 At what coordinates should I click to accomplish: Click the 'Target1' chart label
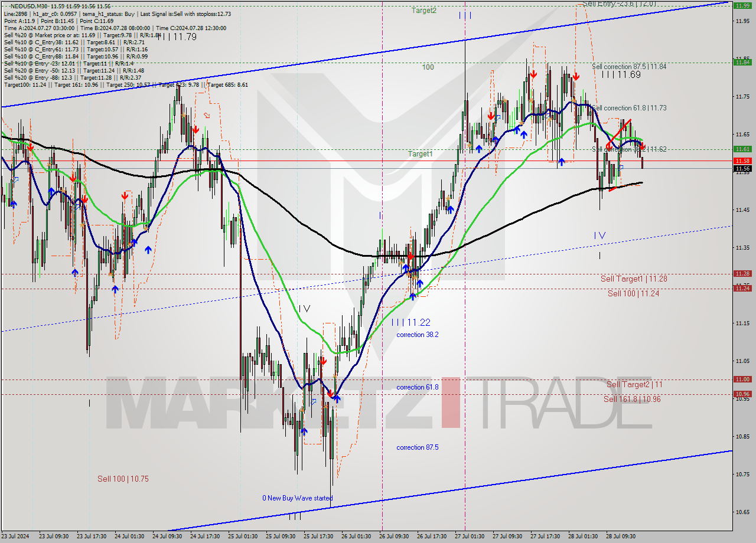tap(420, 154)
